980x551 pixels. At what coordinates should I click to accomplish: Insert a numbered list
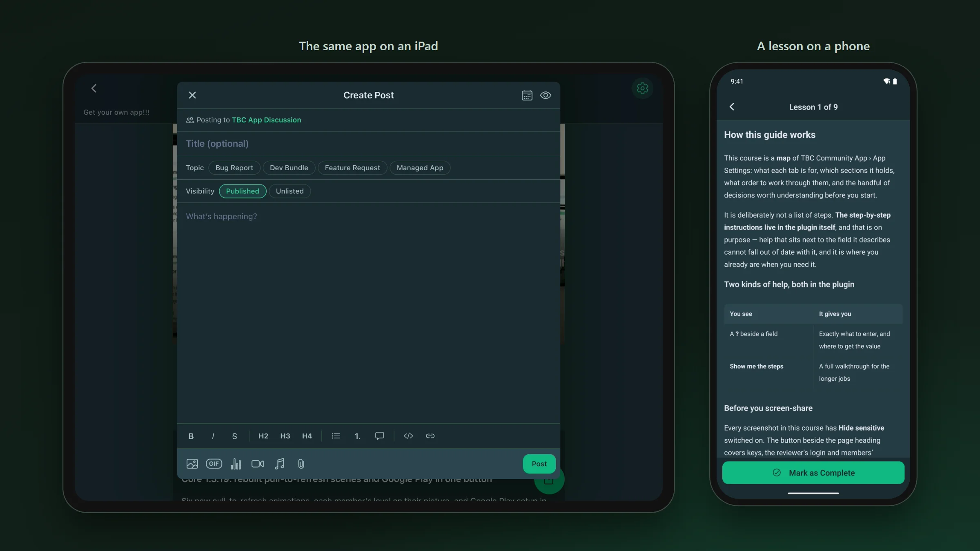pos(358,436)
